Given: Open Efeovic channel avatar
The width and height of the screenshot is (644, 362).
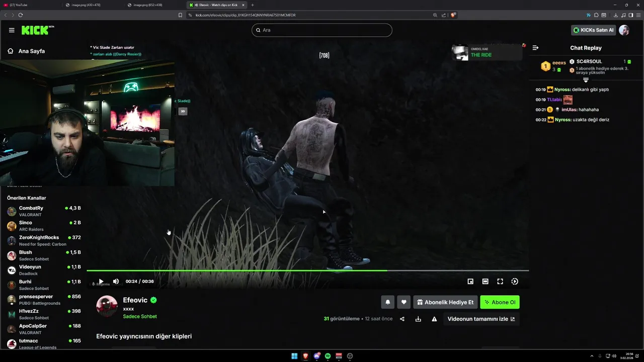Looking at the screenshot, I should [107, 306].
